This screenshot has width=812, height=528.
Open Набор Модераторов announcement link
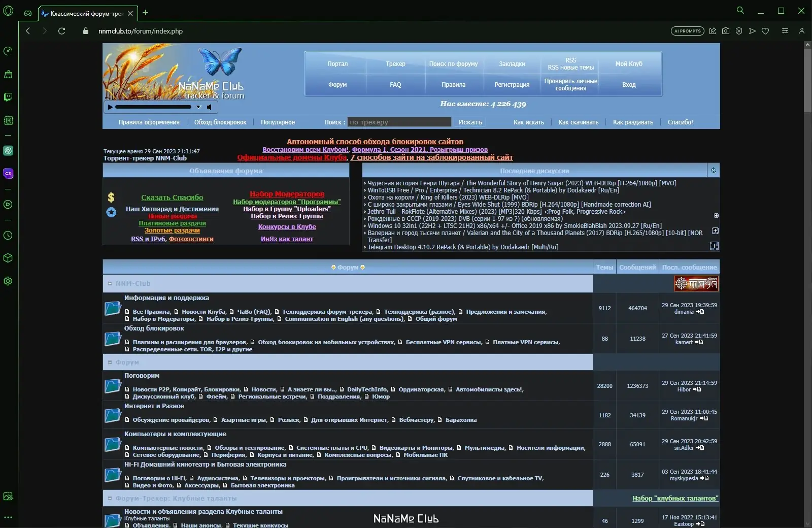[x=287, y=194]
